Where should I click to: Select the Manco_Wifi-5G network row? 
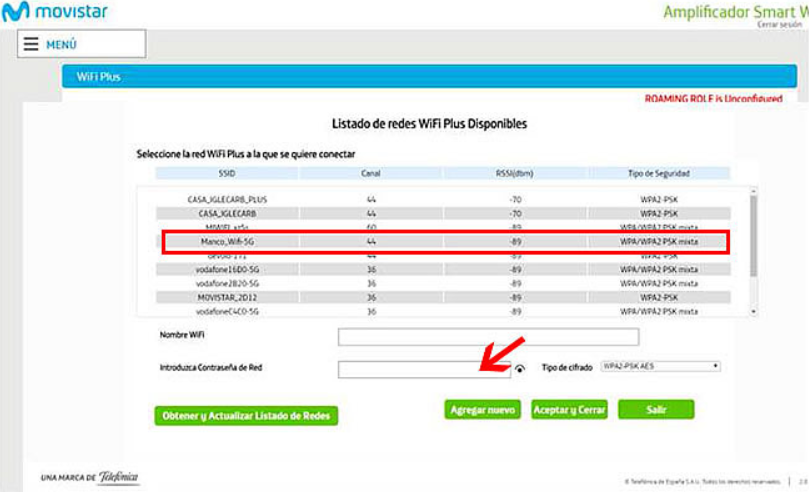446,241
